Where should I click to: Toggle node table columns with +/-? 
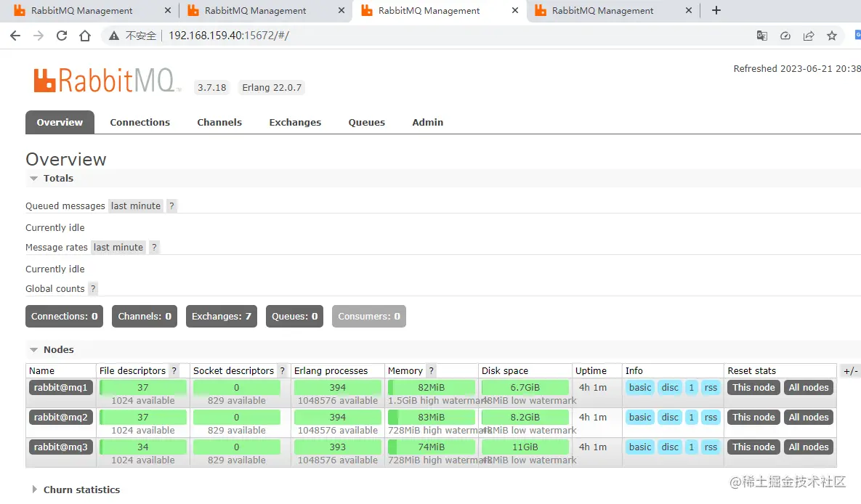(x=850, y=371)
